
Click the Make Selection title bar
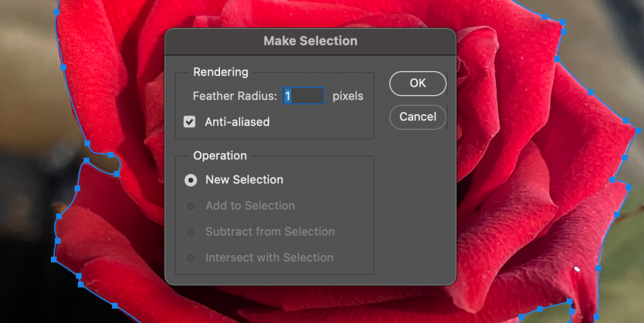coord(311,41)
